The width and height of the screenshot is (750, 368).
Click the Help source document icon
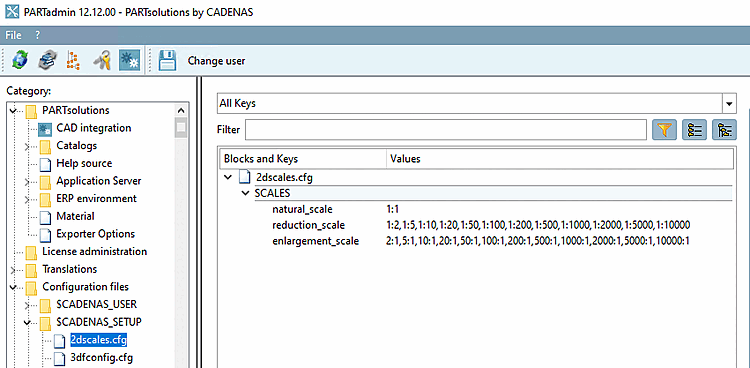coord(45,164)
